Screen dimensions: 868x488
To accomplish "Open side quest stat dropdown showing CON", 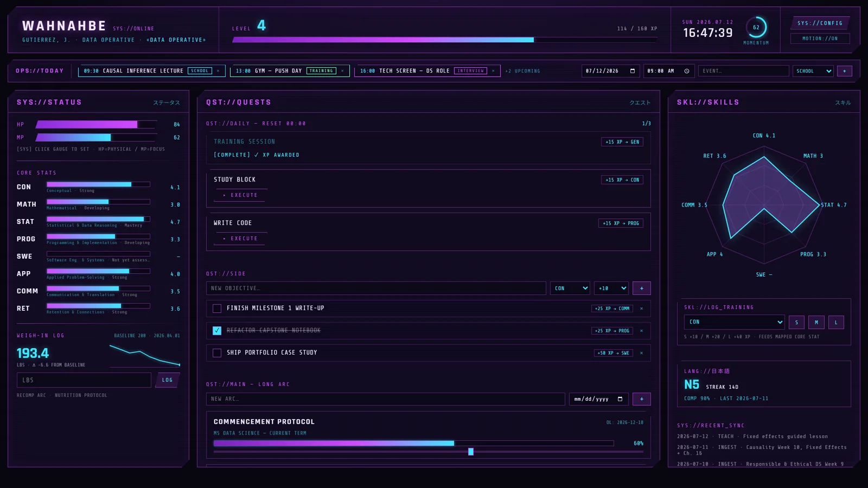I will pos(570,288).
